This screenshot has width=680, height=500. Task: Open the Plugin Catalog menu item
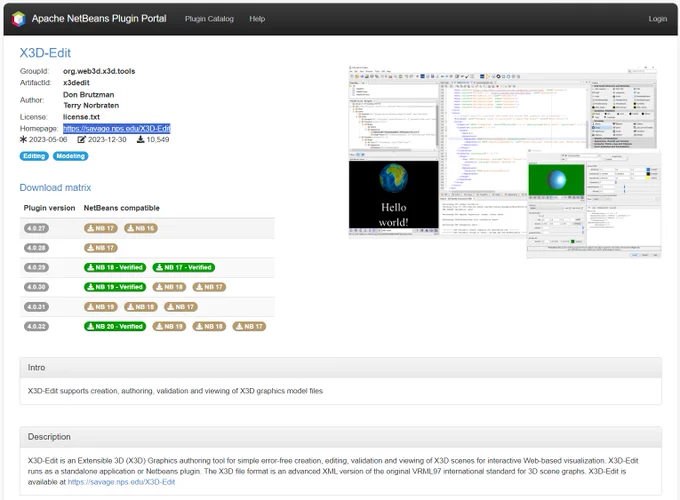pos(209,19)
